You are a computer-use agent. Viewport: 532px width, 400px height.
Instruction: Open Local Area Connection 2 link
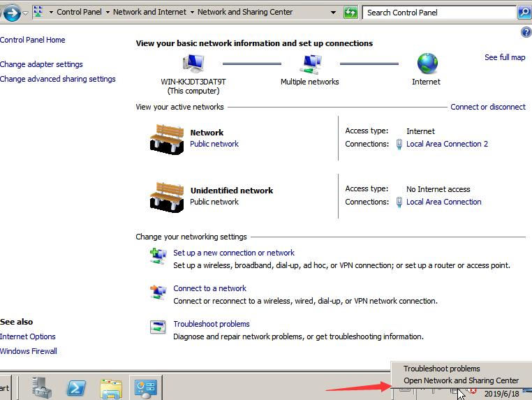click(x=447, y=144)
